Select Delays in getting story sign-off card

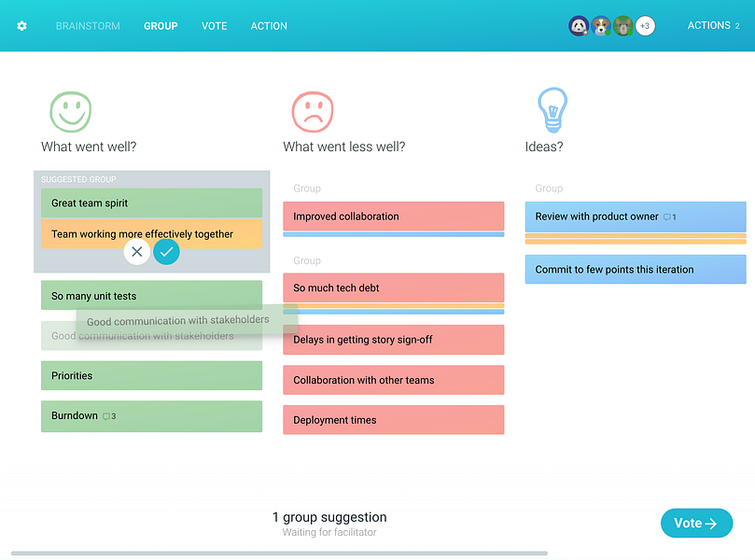click(394, 340)
